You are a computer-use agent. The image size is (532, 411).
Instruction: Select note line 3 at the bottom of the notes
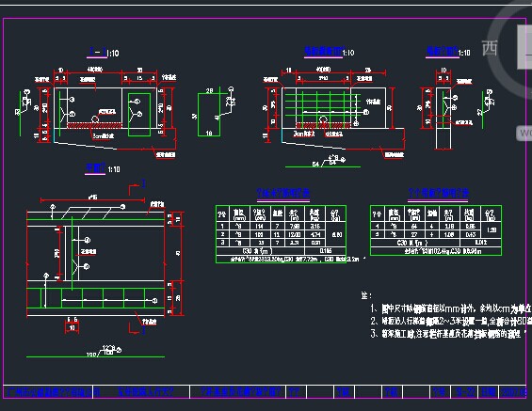[x=449, y=334]
